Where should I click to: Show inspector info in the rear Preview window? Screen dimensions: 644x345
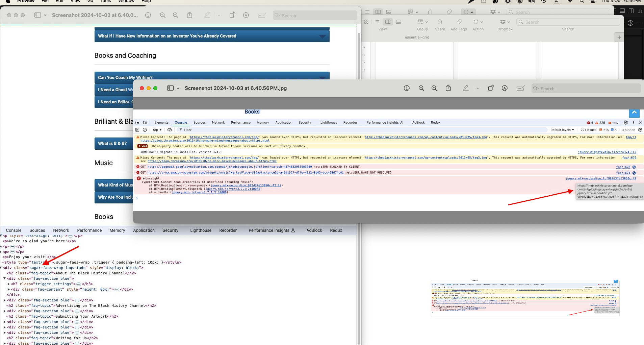pos(148,15)
